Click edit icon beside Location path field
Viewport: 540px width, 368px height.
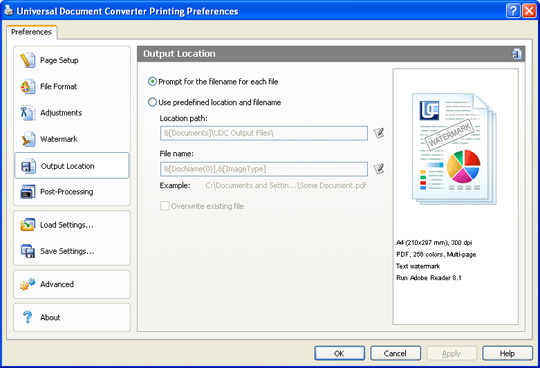click(x=379, y=133)
